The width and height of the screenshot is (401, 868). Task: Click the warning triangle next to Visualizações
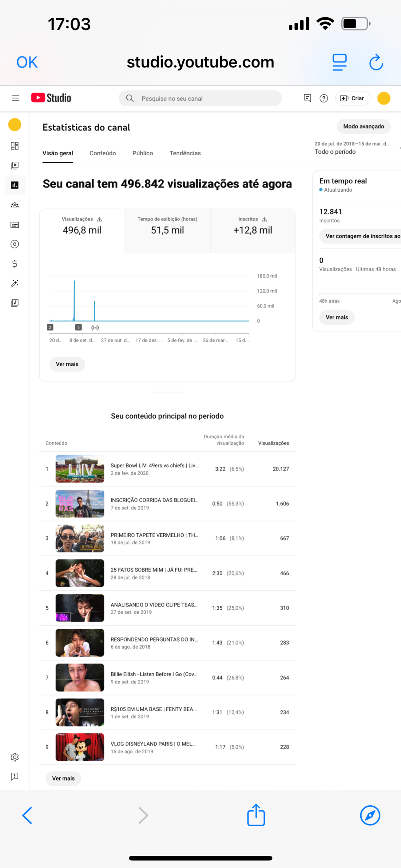[x=99, y=219]
